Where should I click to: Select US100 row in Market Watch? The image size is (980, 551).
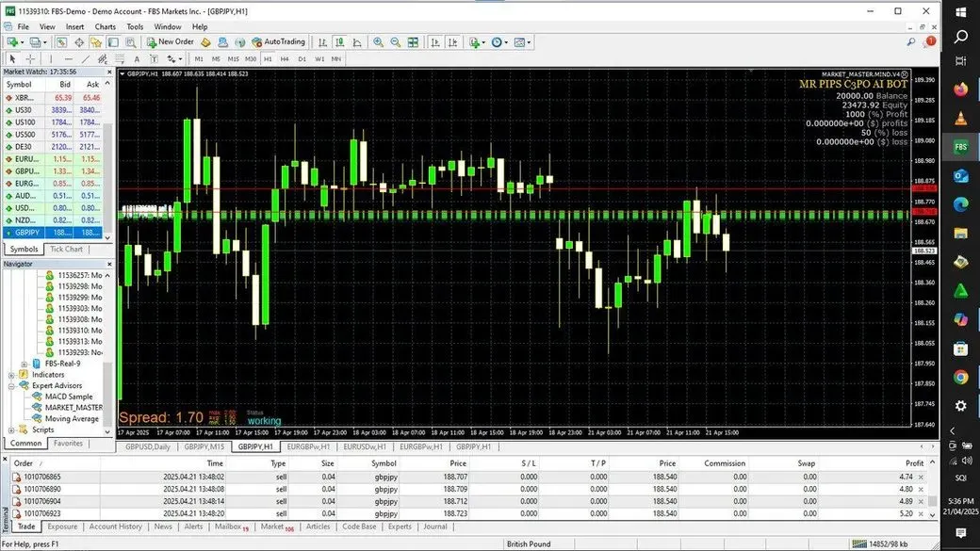click(52, 122)
